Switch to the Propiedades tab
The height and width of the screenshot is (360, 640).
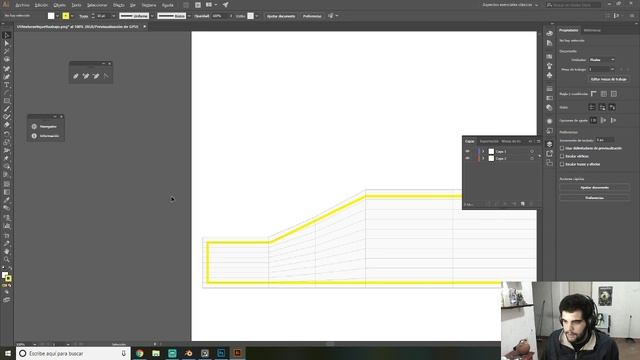tap(569, 30)
